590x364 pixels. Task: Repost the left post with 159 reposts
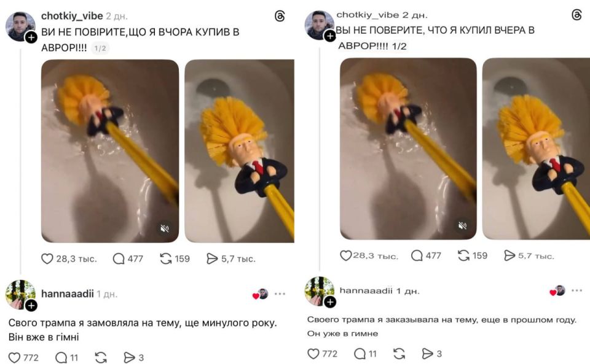click(165, 258)
